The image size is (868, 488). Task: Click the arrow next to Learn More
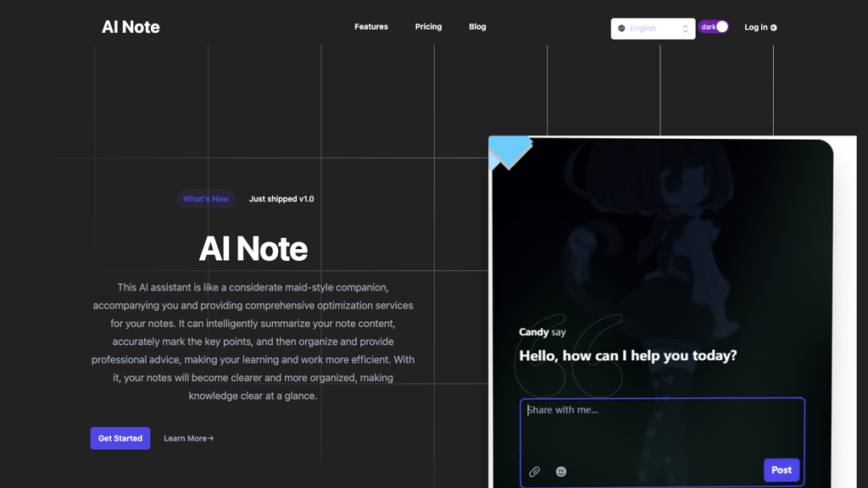coord(211,438)
